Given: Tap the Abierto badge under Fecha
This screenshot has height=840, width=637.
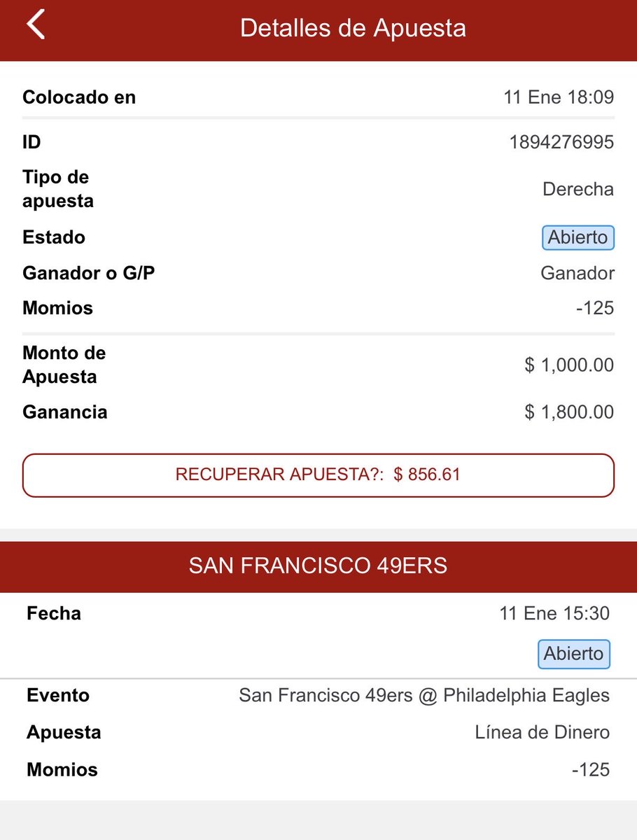Looking at the screenshot, I should (574, 654).
